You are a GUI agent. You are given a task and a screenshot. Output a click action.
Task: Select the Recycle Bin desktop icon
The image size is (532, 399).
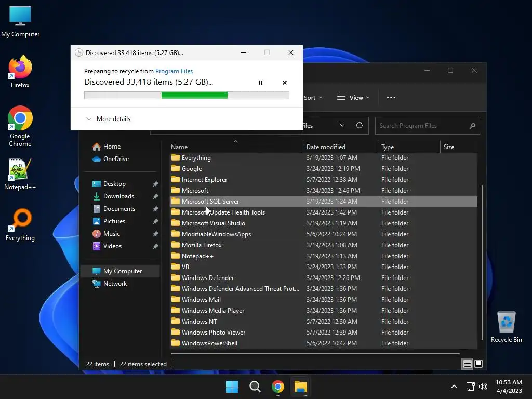click(x=506, y=327)
